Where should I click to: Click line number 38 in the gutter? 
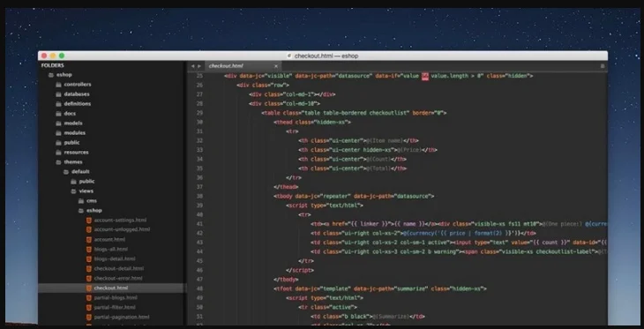coord(199,197)
